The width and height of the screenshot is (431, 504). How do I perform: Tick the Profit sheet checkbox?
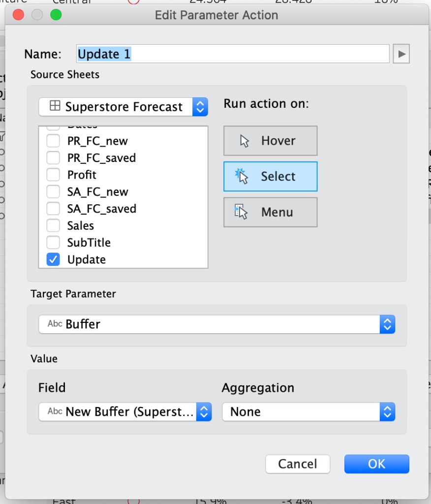pyautogui.click(x=53, y=175)
